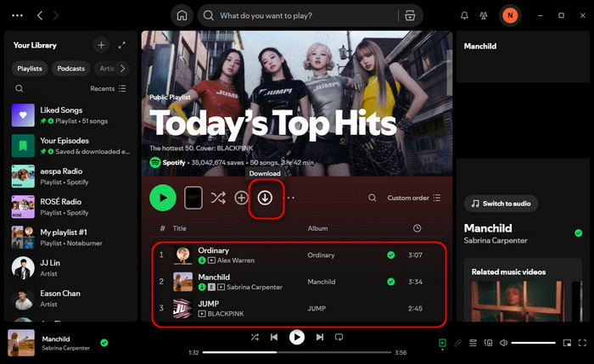Search within playlist using magnifier icon
Image resolution: width=594 pixels, height=364 pixels.
373,198
